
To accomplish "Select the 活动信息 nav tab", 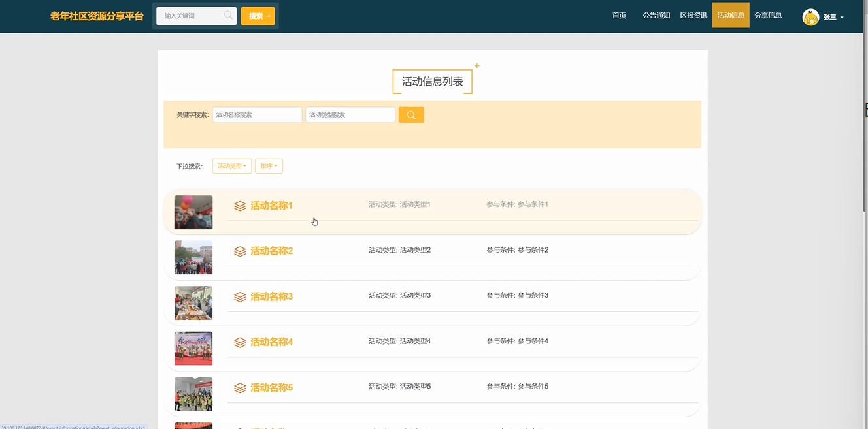I will pyautogui.click(x=731, y=15).
